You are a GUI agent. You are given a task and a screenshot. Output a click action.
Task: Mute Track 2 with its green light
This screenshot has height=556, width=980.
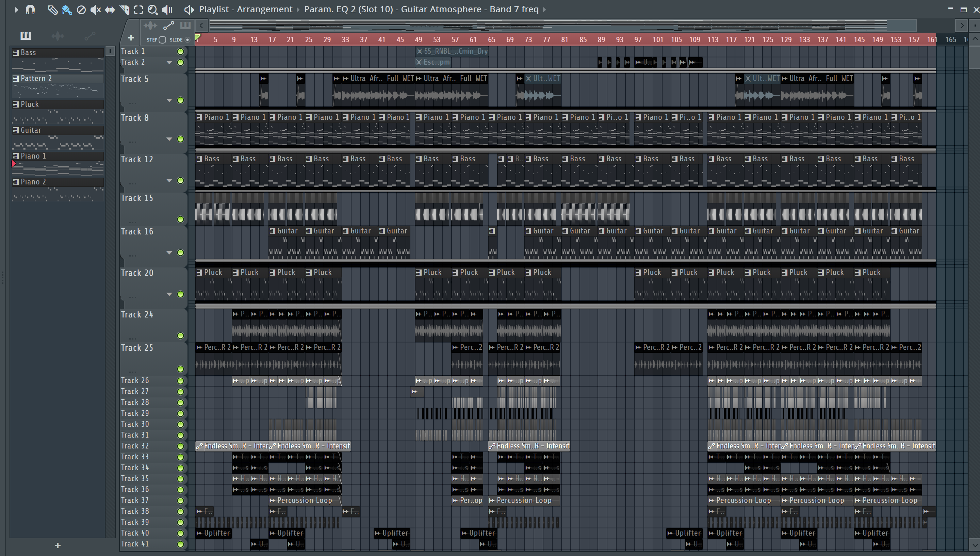(x=181, y=63)
